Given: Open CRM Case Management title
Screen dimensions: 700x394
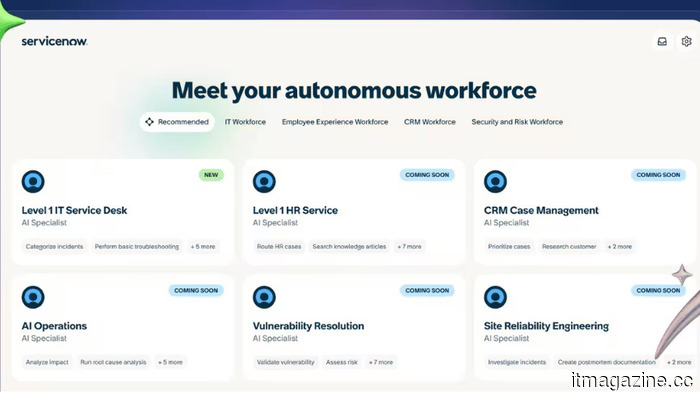Looking at the screenshot, I should point(541,210).
